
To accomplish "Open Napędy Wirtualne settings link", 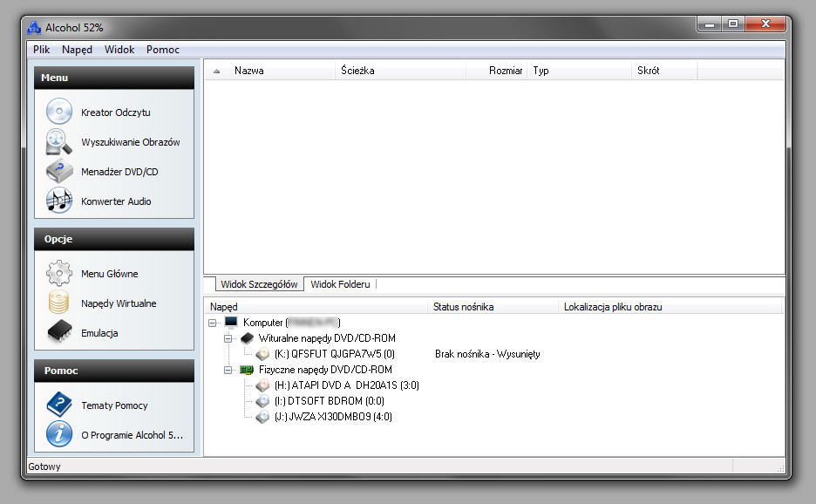I will [119, 303].
